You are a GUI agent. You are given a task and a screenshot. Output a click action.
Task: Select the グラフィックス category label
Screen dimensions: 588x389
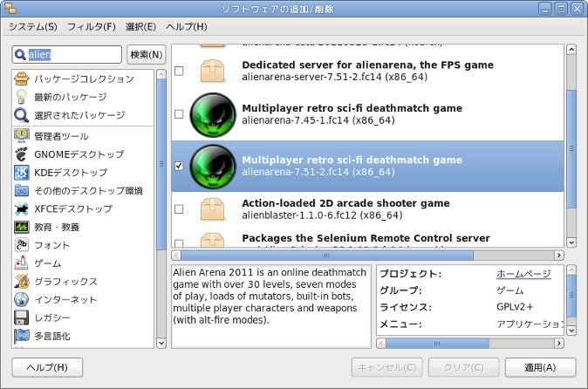(65, 282)
